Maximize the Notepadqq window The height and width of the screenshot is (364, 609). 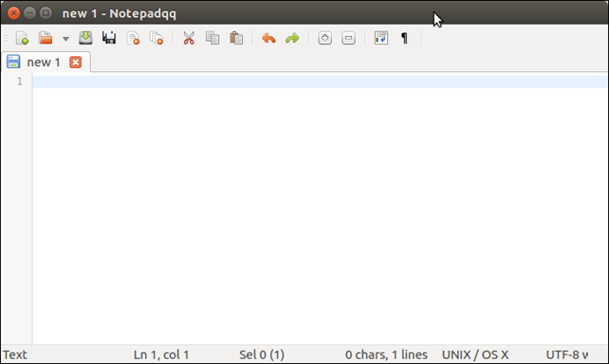click(x=46, y=13)
